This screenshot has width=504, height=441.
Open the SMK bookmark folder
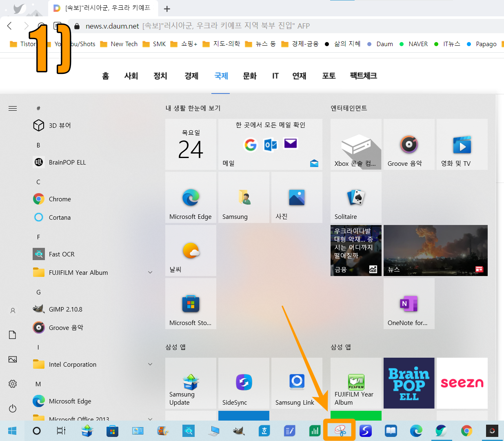coord(154,44)
